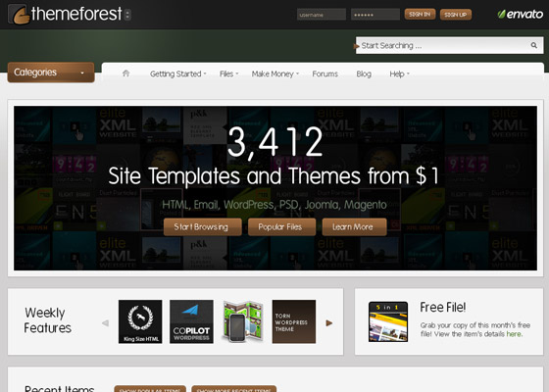Click the 'Weekly Features' heading

(47, 320)
